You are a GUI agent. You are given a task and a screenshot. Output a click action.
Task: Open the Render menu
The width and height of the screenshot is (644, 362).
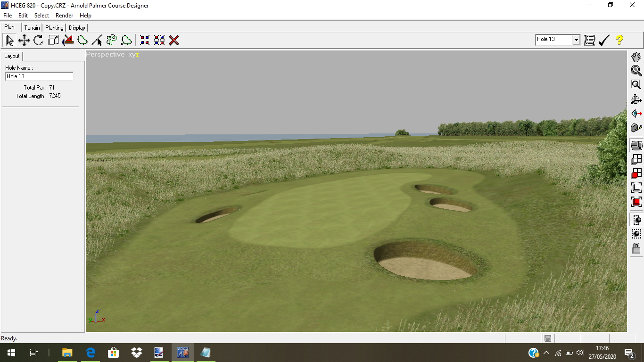click(x=64, y=16)
